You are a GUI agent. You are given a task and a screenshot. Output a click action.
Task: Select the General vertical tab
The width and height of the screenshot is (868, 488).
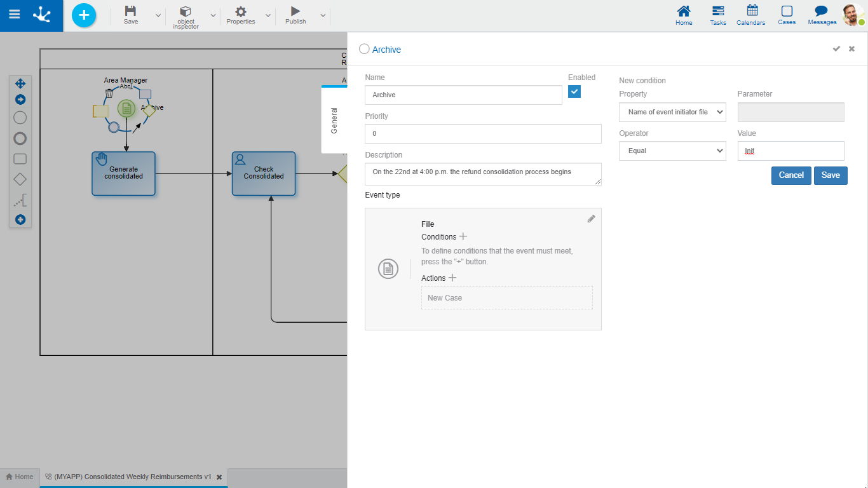[x=334, y=120]
